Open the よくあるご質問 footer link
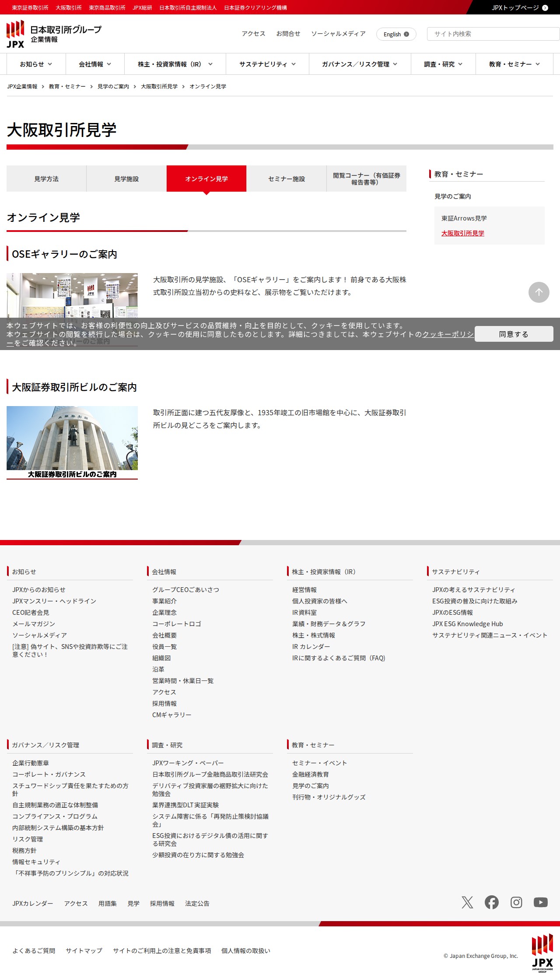Viewport: 560px width, 978px height. [34, 951]
